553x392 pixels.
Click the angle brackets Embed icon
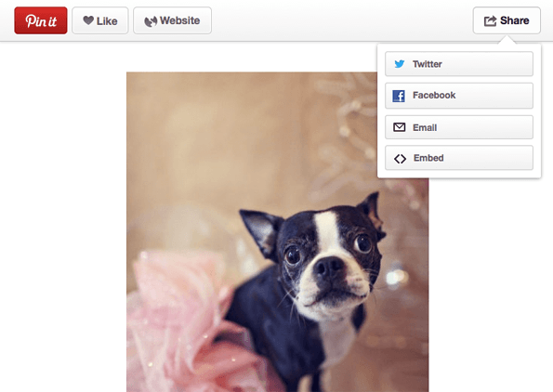tap(400, 159)
